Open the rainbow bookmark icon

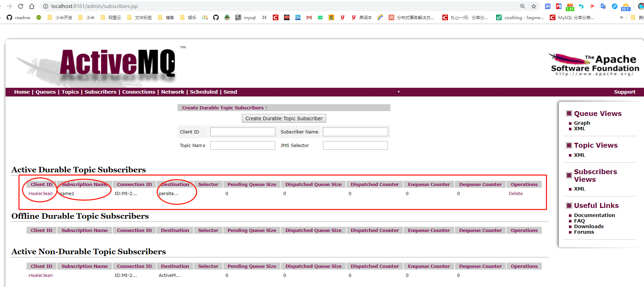[x=380, y=17]
